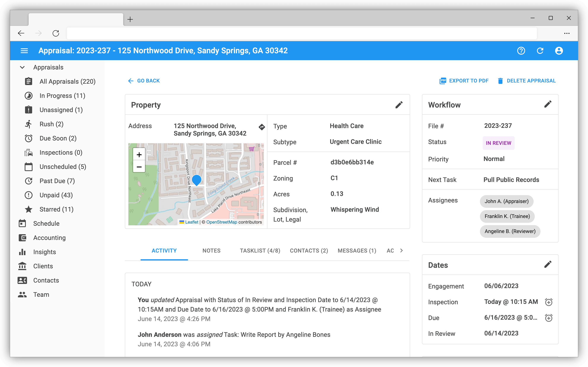Select the In Review status badge
The image size is (588, 367).
click(x=498, y=143)
